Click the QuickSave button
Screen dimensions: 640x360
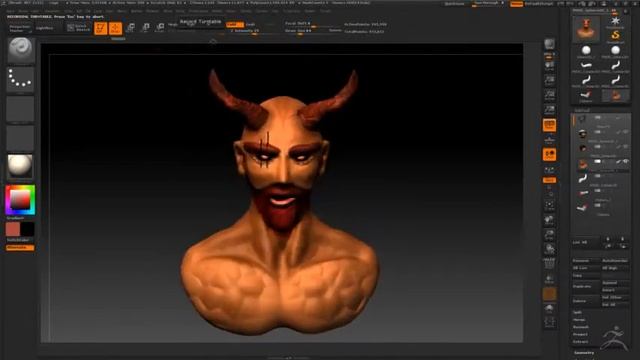[x=454, y=4]
